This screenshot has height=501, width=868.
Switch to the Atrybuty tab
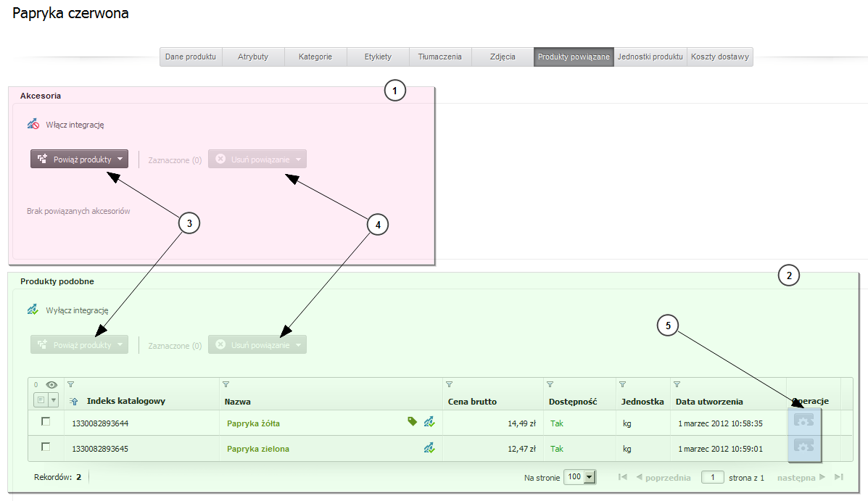(x=253, y=57)
